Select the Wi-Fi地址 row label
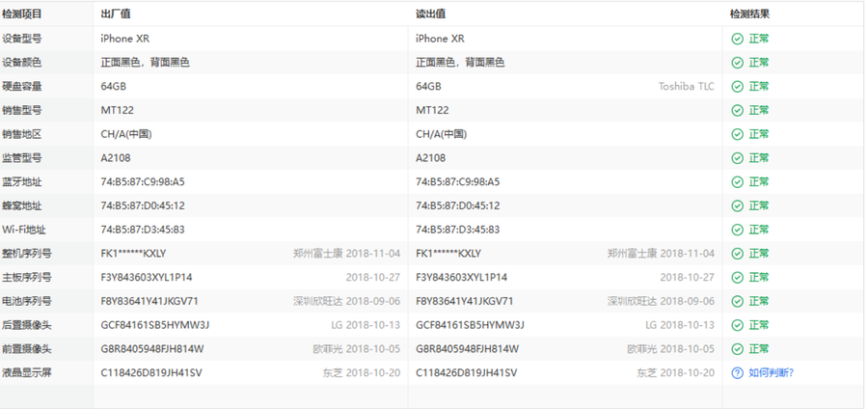Image resolution: width=868 pixels, height=409 pixels. (24, 230)
